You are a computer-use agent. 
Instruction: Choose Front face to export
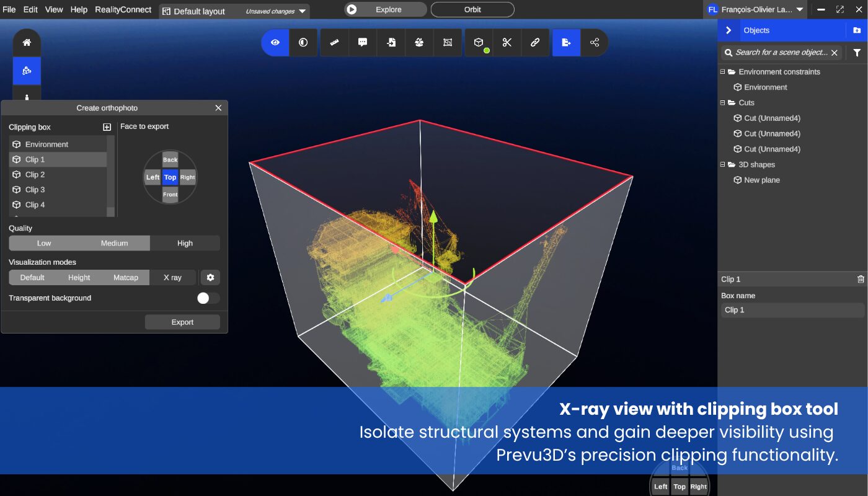(x=170, y=195)
